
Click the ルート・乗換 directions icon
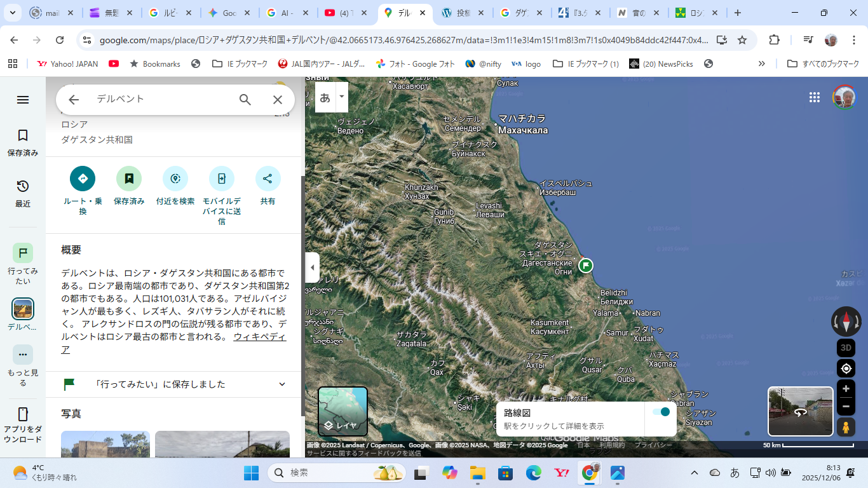tap(83, 179)
